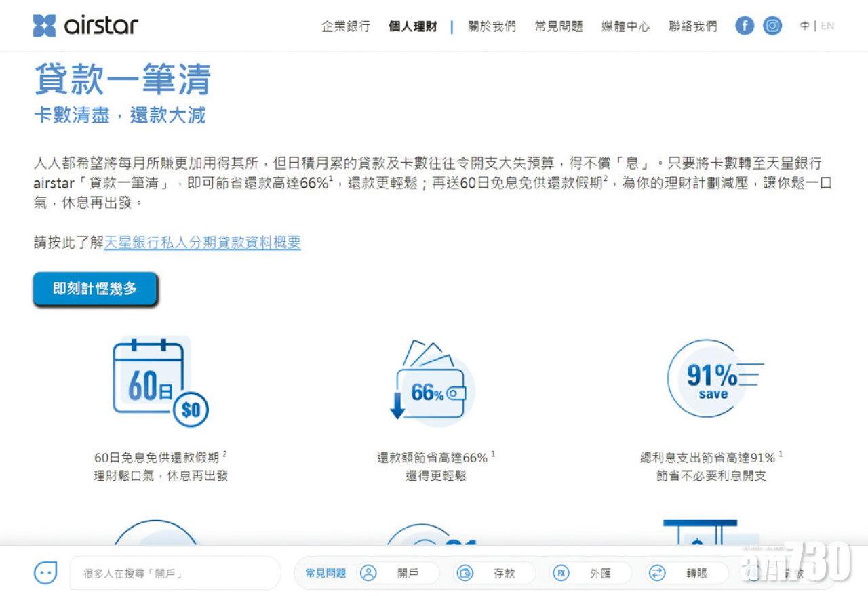Open 常見問題 in top navigation
This screenshot has width=868, height=596.
[558, 26]
